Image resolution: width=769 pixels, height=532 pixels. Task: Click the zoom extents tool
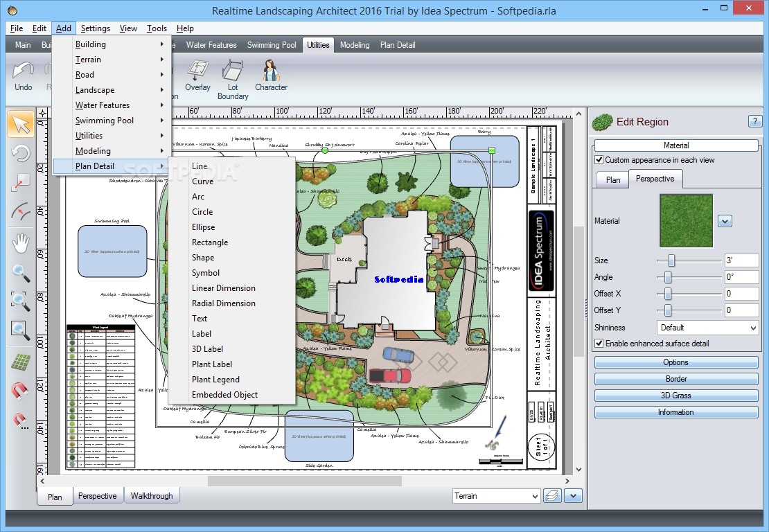pyautogui.click(x=21, y=330)
